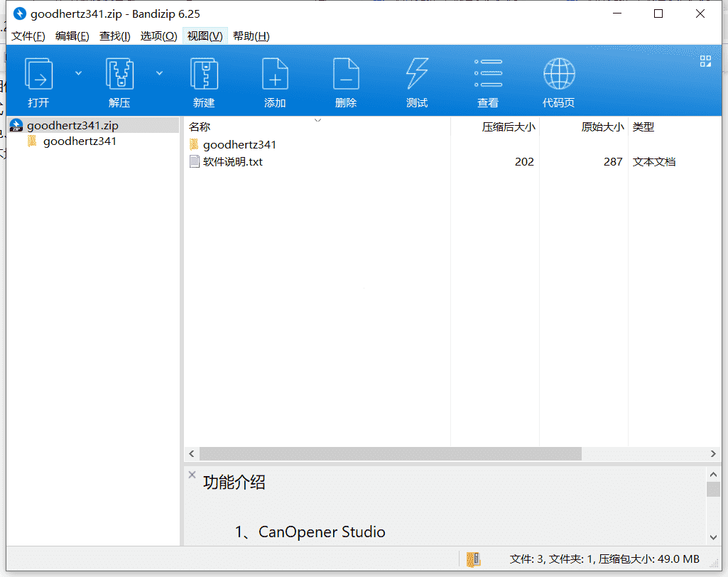Click the sort chevron above the name column
728x577 pixels.
317,120
